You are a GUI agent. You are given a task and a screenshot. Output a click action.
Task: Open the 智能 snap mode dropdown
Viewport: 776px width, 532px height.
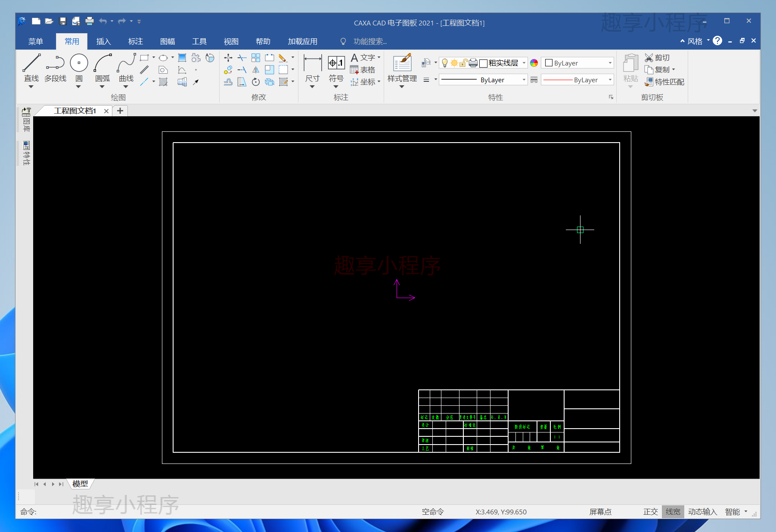(746, 512)
